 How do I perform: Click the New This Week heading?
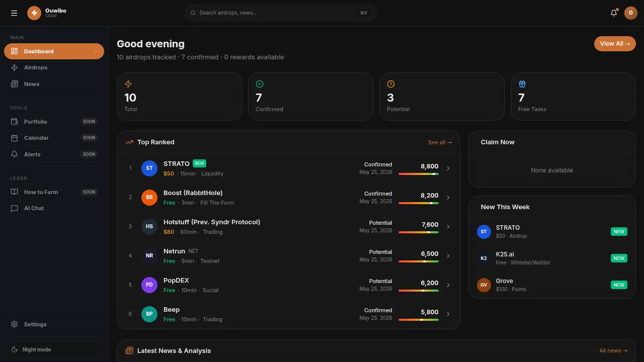pyautogui.click(x=505, y=207)
